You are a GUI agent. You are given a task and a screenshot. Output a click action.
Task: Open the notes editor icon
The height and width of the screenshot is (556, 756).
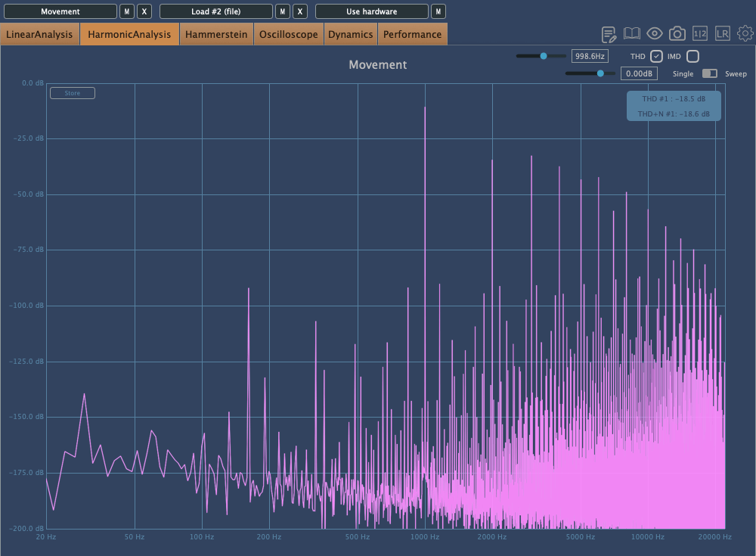[609, 34]
